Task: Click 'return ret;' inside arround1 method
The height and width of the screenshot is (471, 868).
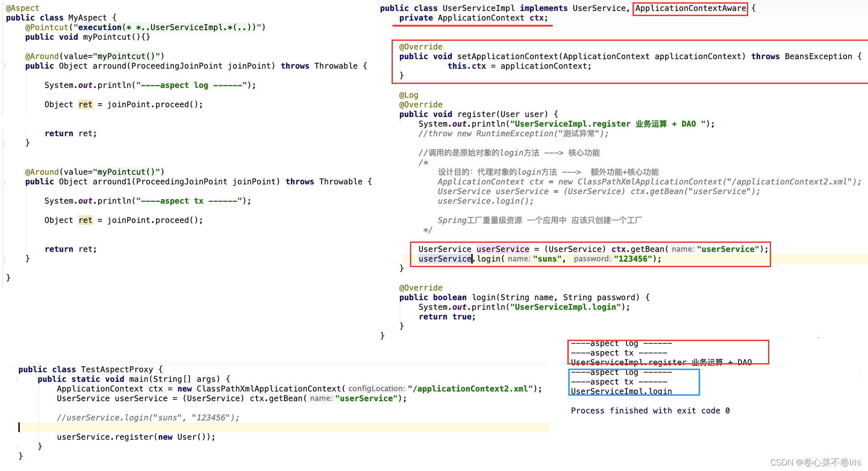Action: point(71,249)
